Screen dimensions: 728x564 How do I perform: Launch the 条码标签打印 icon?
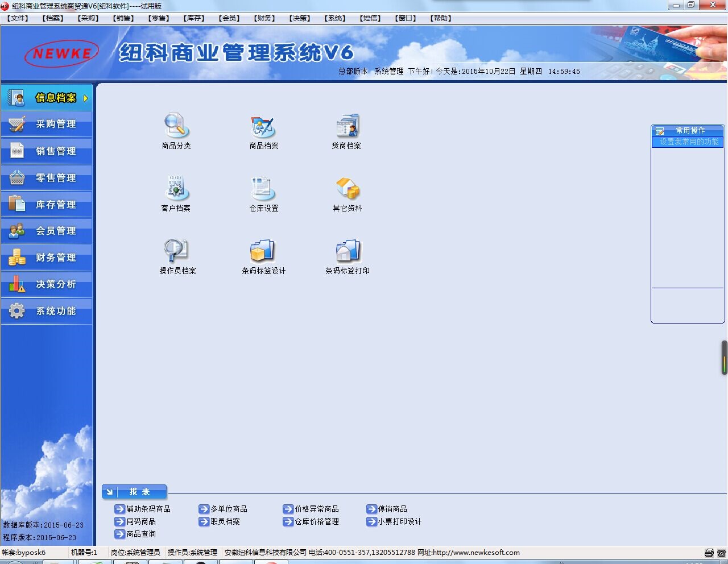pos(348,251)
